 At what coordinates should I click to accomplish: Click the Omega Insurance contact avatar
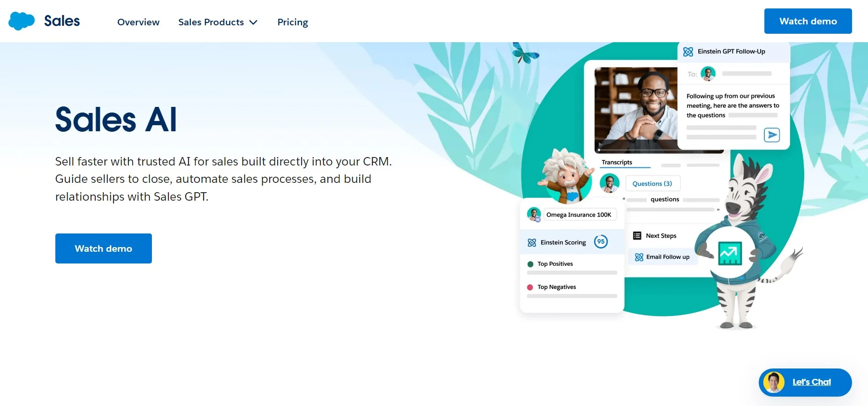pos(534,214)
